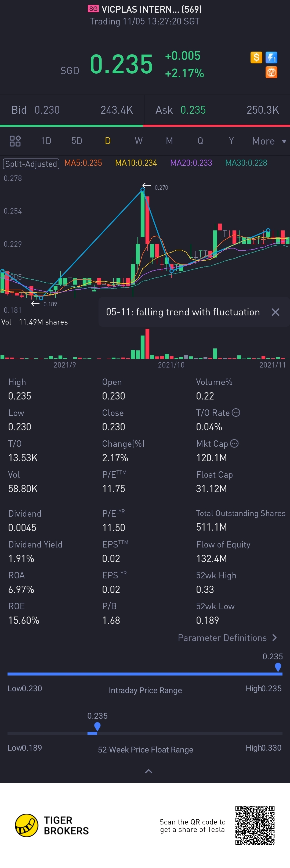Tap the T/O Rate info icon
The width and height of the screenshot is (290, 868).
pos(236,412)
